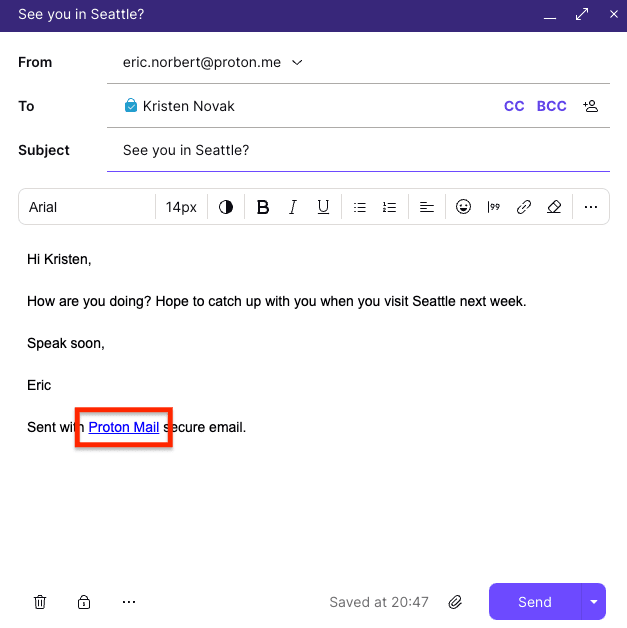The height and width of the screenshot is (628, 627).
Task: Clear formatting with the eraser icon
Action: coord(554,207)
